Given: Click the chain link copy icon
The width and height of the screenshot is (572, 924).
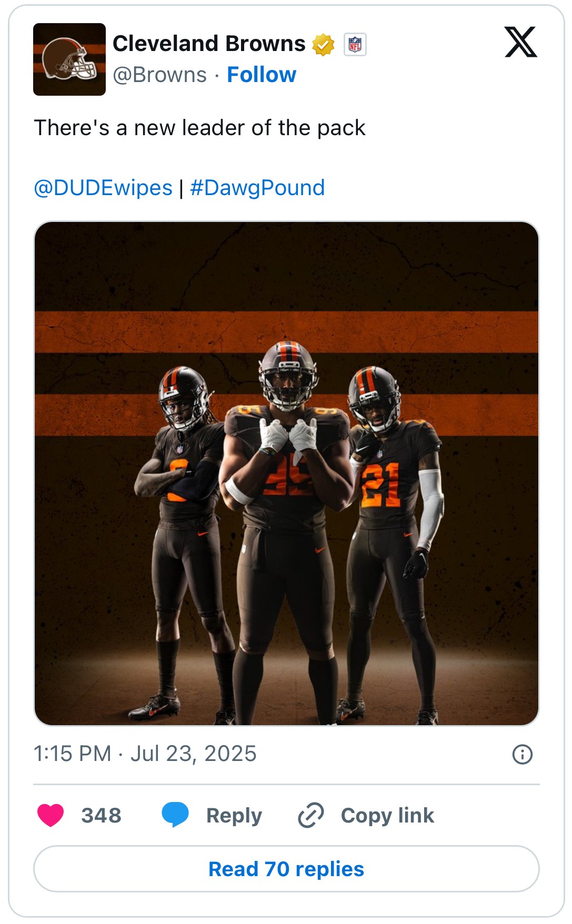Looking at the screenshot, I should 311,815.
